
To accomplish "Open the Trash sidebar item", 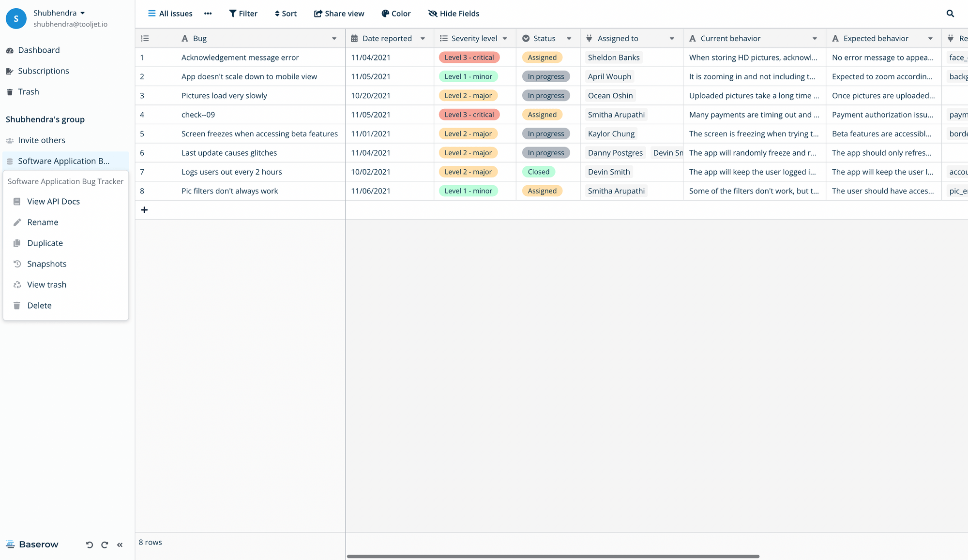I will click(28, 92).
